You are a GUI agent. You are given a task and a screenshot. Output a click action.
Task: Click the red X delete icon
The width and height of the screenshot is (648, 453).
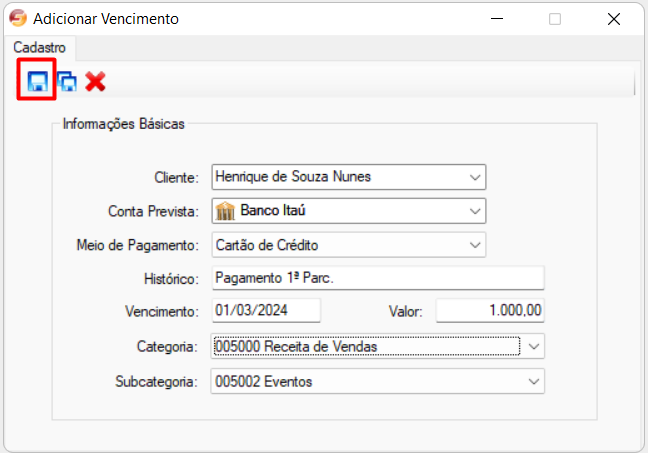coord(95,81)
